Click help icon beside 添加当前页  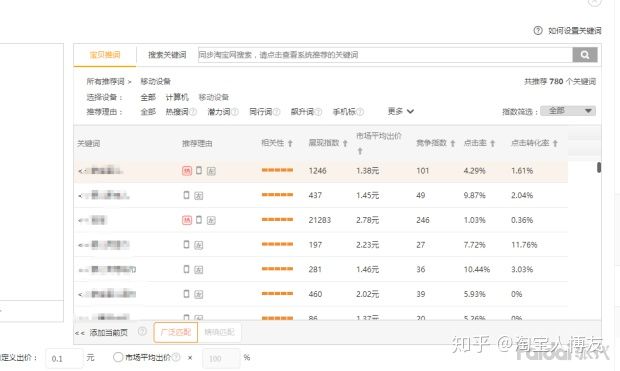click(x=142, y=331)
